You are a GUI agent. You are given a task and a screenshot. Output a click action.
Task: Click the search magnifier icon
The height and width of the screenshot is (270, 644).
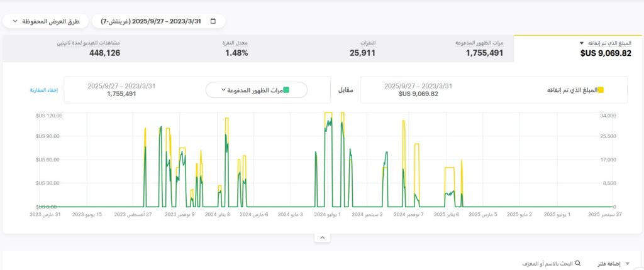tap(578, 264)
